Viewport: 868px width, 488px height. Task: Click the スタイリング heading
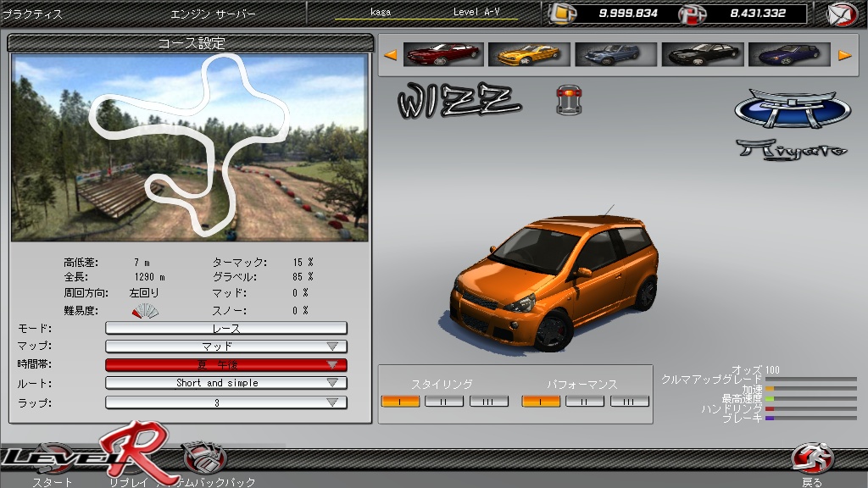click(x=442, y=384)
